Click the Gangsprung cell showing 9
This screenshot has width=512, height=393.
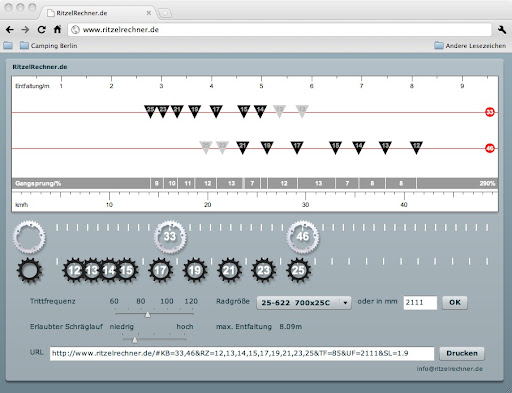click(x=157, y=183)
